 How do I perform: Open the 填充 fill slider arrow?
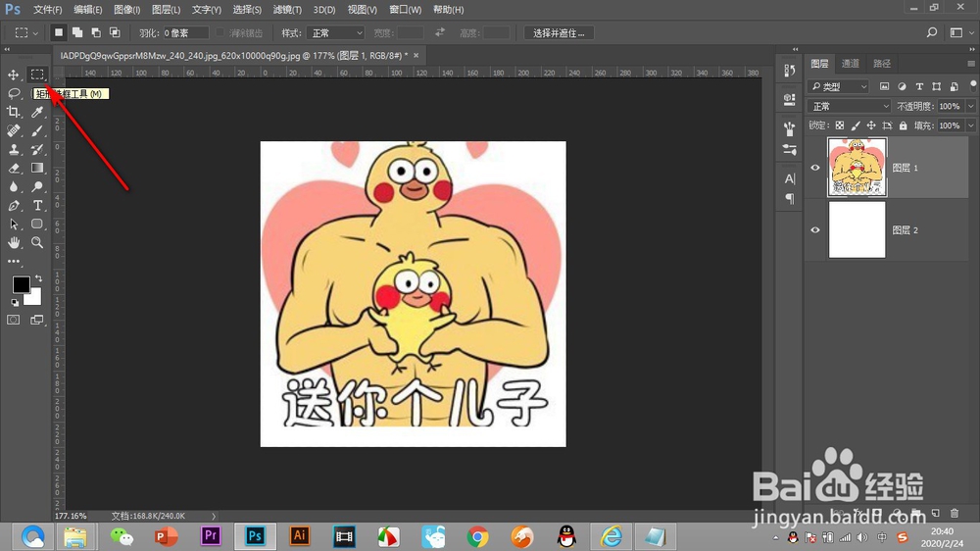coord(970,125)
